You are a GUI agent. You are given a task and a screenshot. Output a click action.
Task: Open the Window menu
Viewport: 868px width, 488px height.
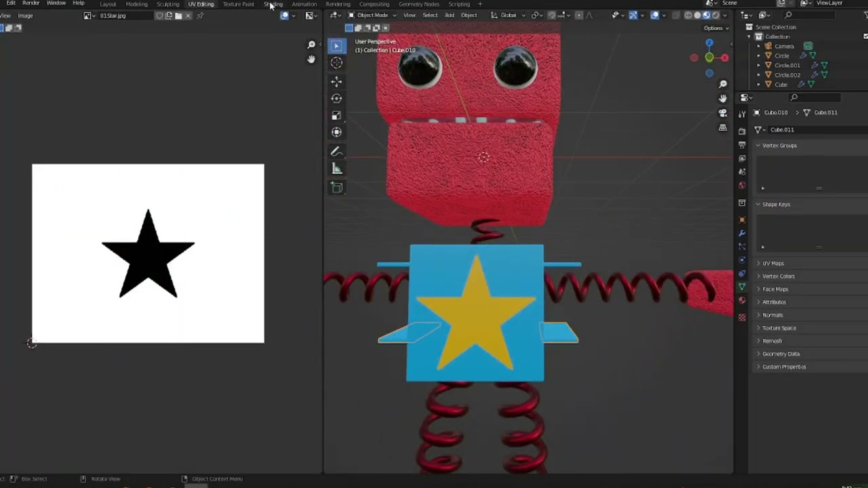click(x=56, y=3)
